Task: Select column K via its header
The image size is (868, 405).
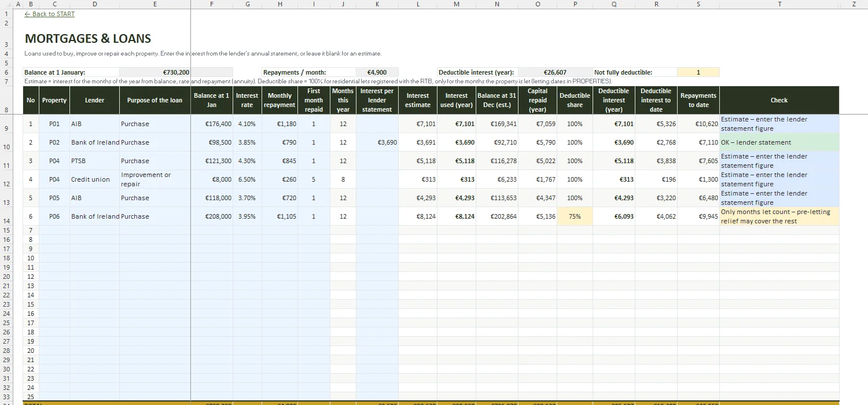Action: tap(377, 4)
